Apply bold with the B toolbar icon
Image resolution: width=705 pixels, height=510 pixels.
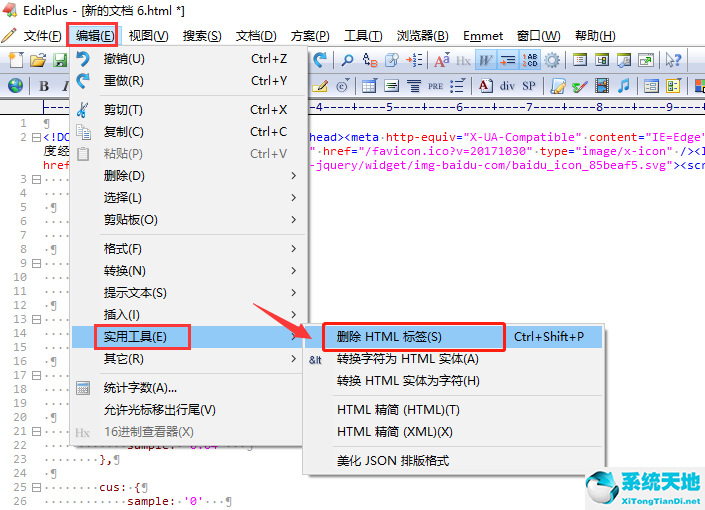[x=44, y=86]
